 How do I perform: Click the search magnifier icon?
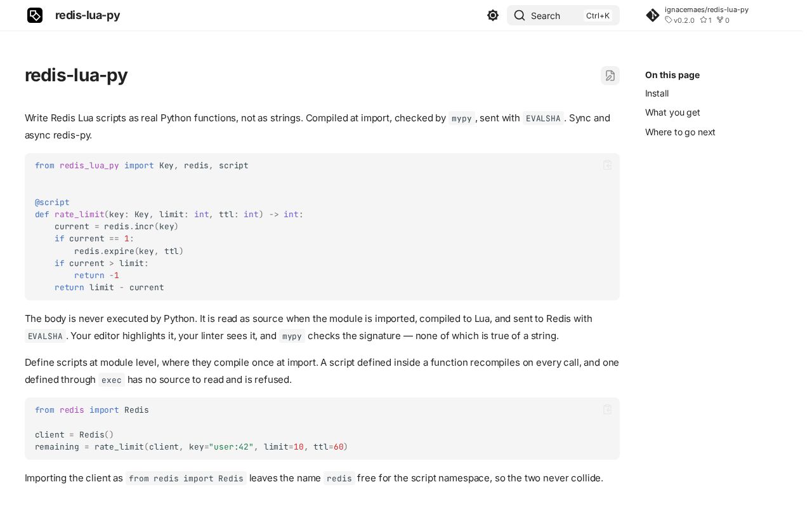coord(520,15)
